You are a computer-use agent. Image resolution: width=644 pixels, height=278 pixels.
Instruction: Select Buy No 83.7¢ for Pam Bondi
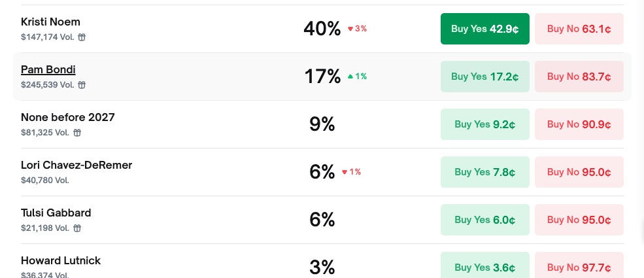click(579, 77)
